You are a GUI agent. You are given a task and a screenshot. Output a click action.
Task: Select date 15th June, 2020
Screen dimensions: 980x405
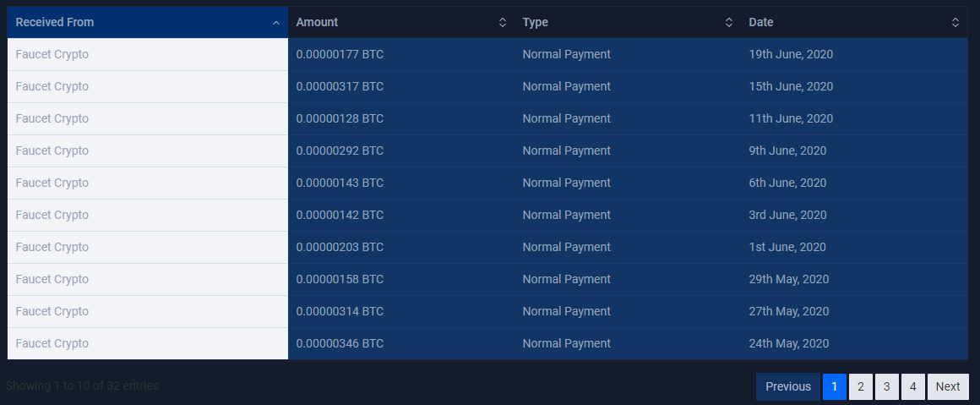[792, 86]
